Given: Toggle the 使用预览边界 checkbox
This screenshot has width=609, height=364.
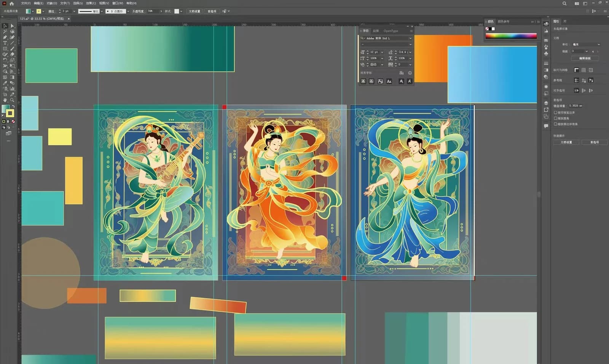Looking at the screenshot, I should tap(555, 113).
